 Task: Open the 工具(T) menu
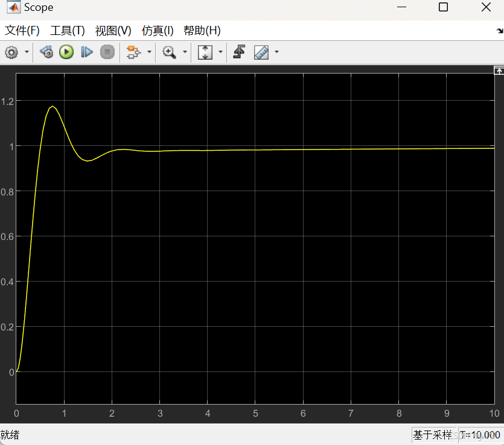pyautogui.click(x=68, y=31)
